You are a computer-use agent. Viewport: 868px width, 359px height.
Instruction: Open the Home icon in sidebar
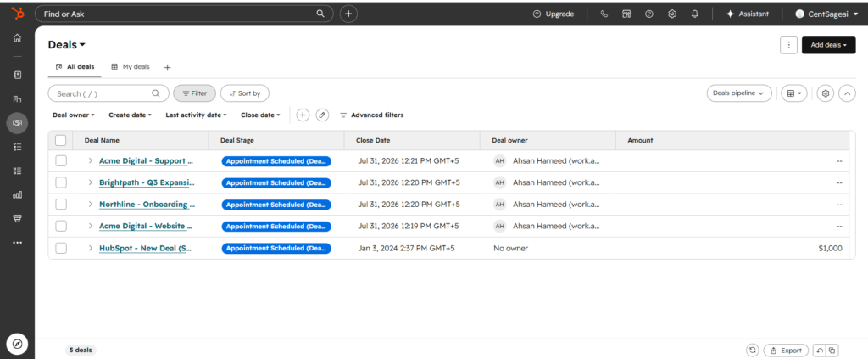(x=17, y=38)
